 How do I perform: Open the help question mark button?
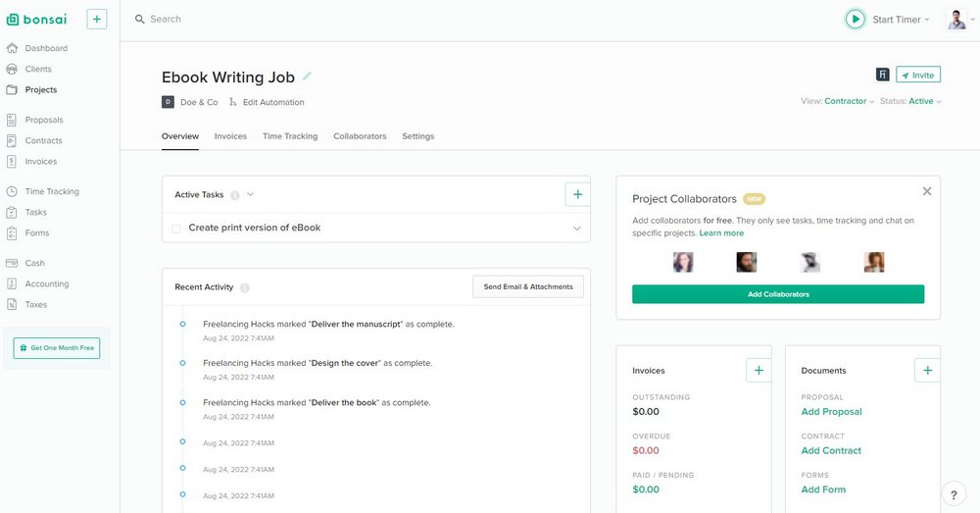pos(954,494)
